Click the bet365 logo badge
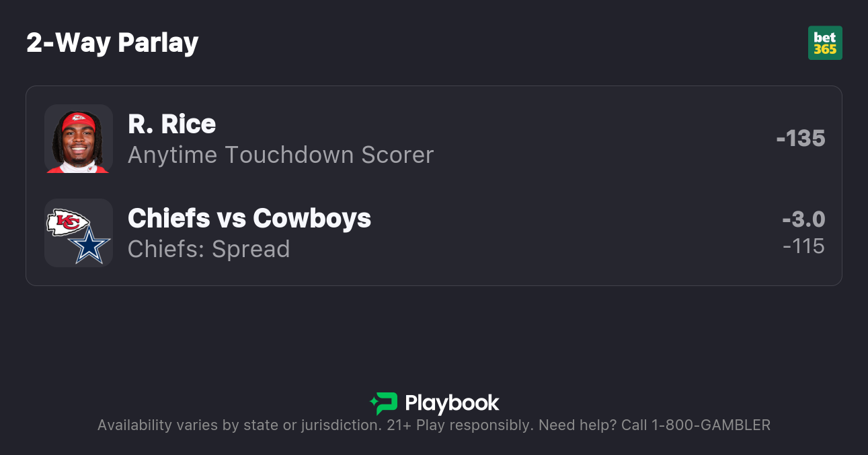868x455 pixels. click(x=825, y=43)
